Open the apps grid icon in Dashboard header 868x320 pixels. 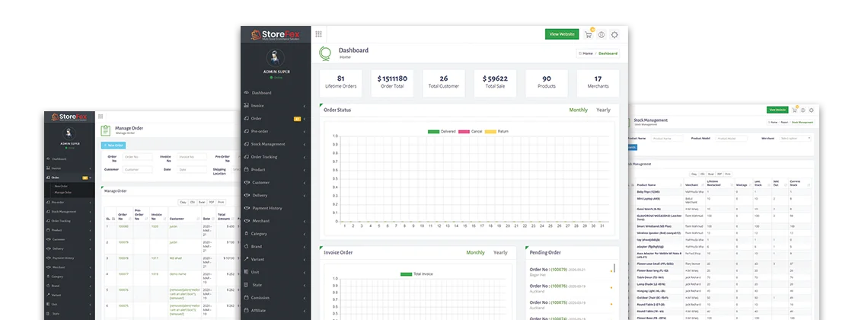[319, 34]
